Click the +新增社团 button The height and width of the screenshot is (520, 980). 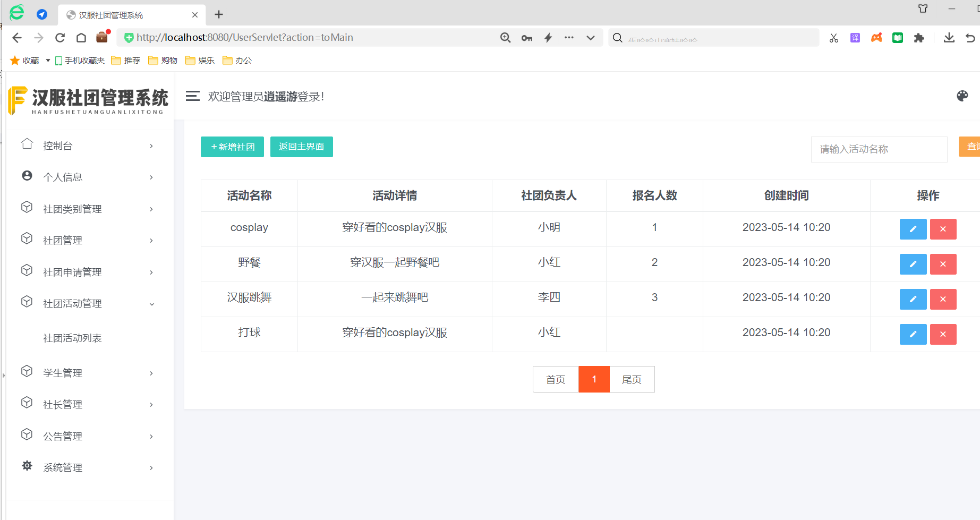232,147
